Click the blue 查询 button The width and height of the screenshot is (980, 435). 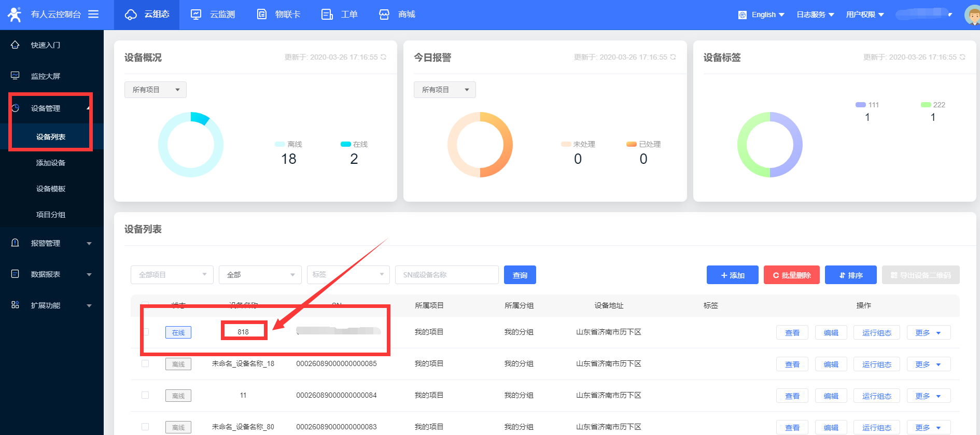pyautogui.click(x=520, y=275)
